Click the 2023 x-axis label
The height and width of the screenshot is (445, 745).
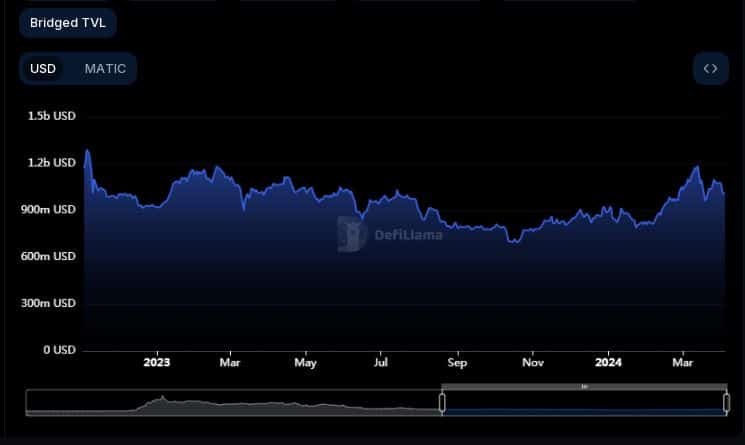(157, 362)
